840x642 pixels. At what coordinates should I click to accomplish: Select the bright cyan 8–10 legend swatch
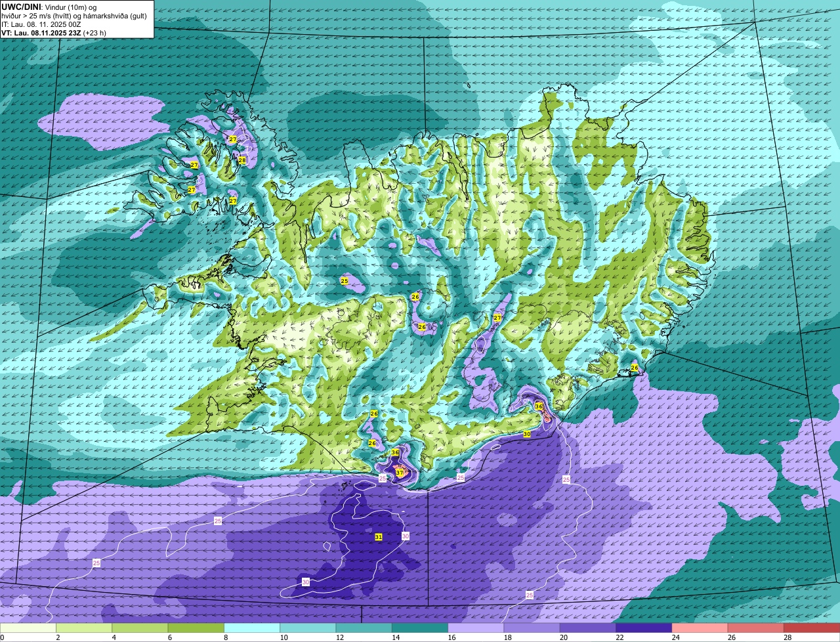point(252,628)
